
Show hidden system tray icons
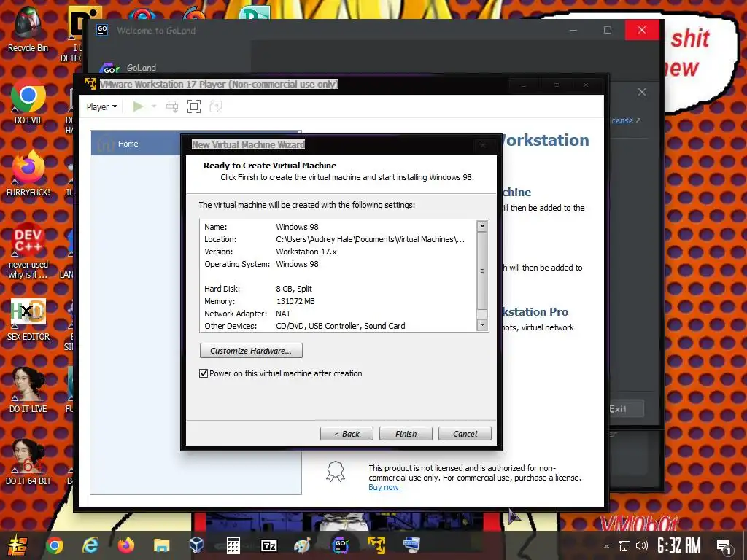(x=606, y=546)
